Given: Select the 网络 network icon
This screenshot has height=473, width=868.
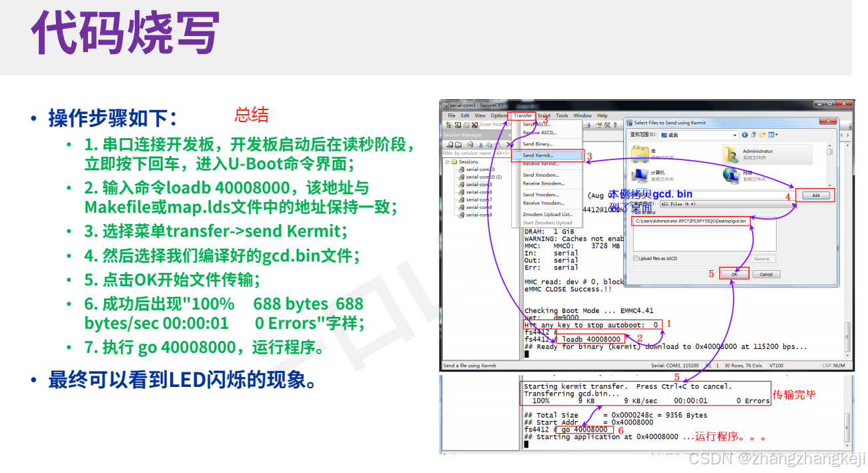Looking at the screenshot, I should coord(731,175).
